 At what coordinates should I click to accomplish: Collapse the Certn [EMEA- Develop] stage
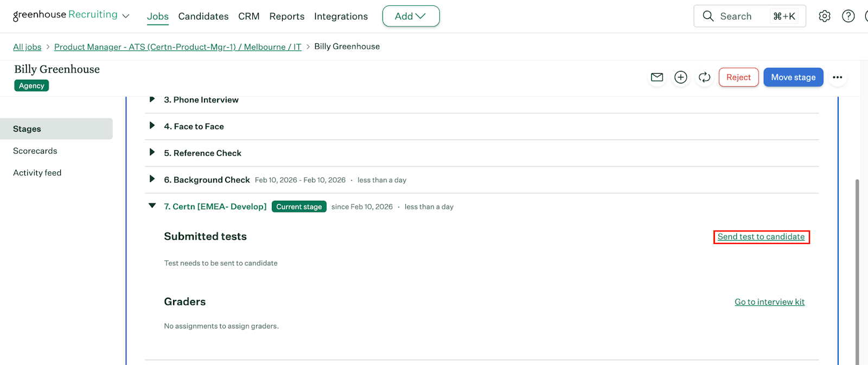click(152, 206)
